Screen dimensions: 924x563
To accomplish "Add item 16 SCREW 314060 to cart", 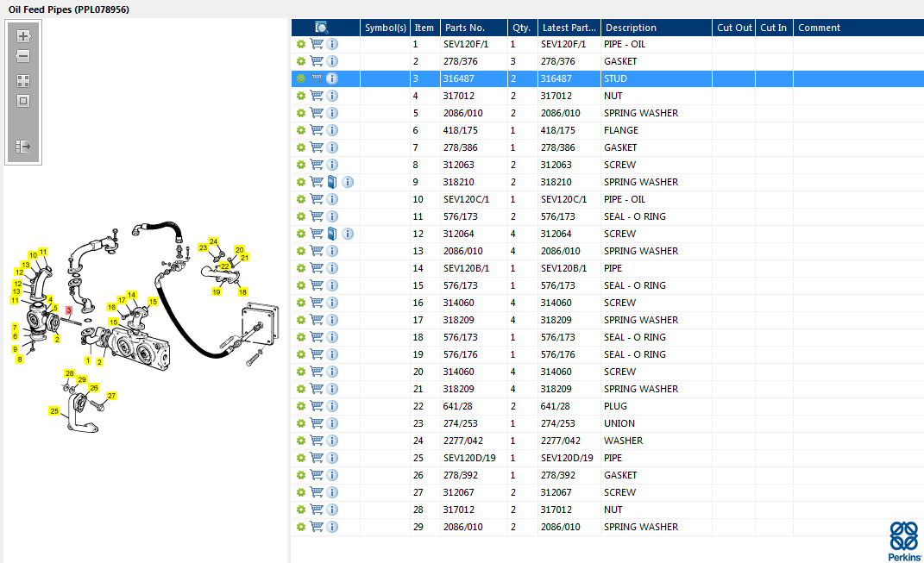I will pos(317,302).
